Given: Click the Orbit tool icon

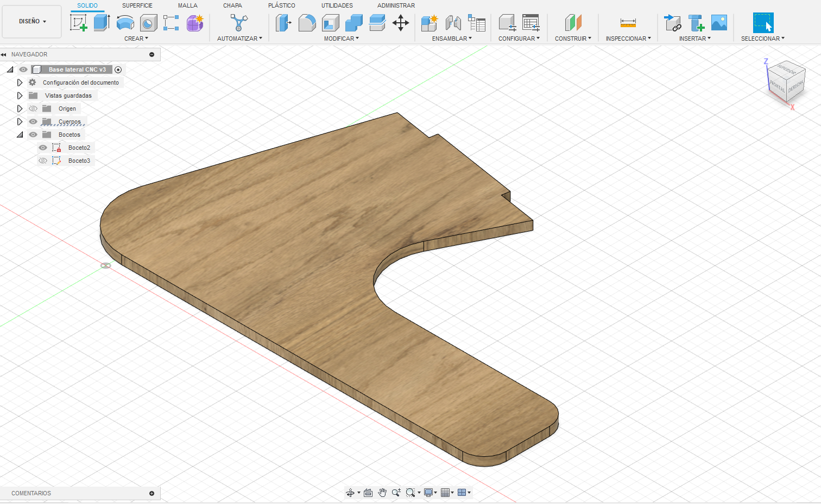Looking at the screenshot, I should tap(350, 493).
